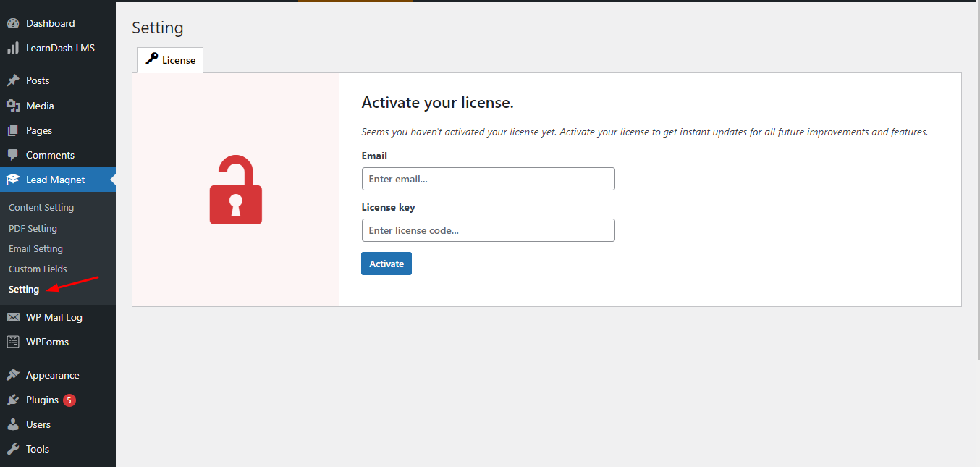Click the Pages stacked sheets icon

pyautogui.click(x=13, y=131)
